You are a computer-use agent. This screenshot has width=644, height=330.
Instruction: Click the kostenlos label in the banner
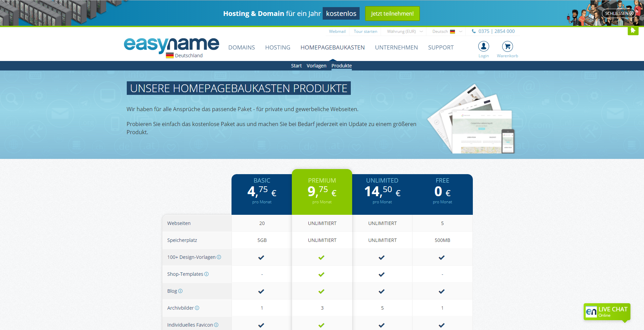[x=341, y=14]
